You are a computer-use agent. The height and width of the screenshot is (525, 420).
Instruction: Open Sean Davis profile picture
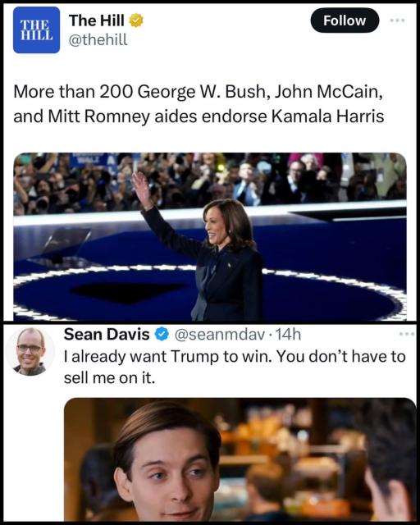point(30,351)
